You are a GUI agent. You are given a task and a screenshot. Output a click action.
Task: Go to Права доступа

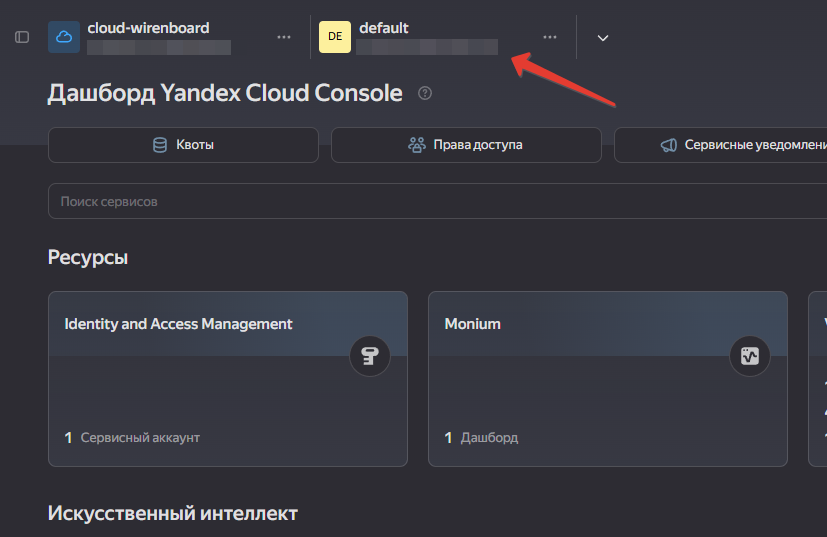point(466,145)
